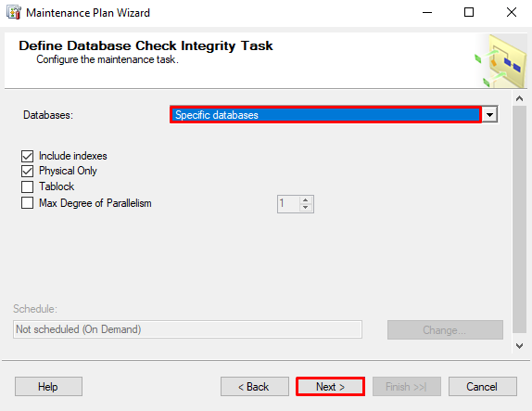Click the wizard flowchart graphic in header

[x=501, y=61]
